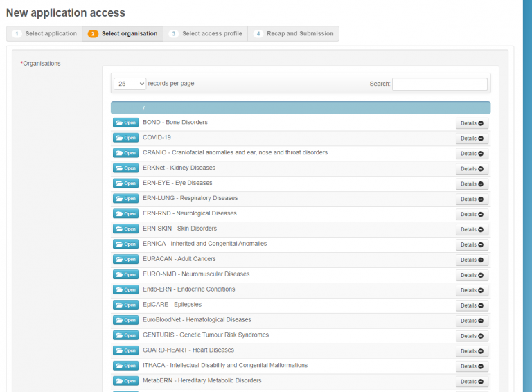
Task: Show details for EpiCARE - Epilepsies
Action: (472, 305)
